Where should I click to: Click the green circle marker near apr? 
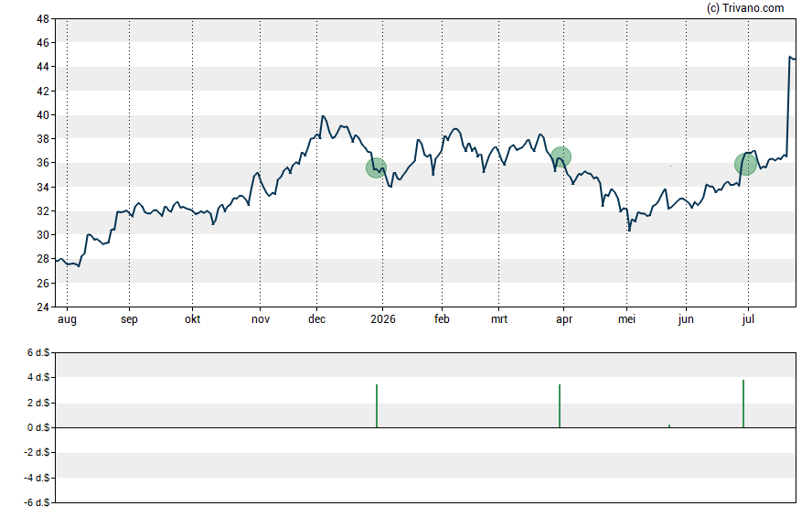coord(561,156)
